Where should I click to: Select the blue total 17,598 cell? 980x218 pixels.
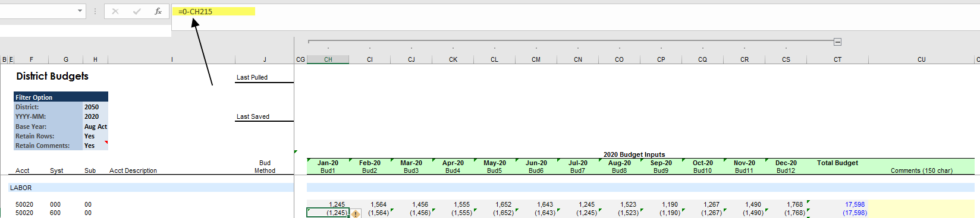click(838, 204)
